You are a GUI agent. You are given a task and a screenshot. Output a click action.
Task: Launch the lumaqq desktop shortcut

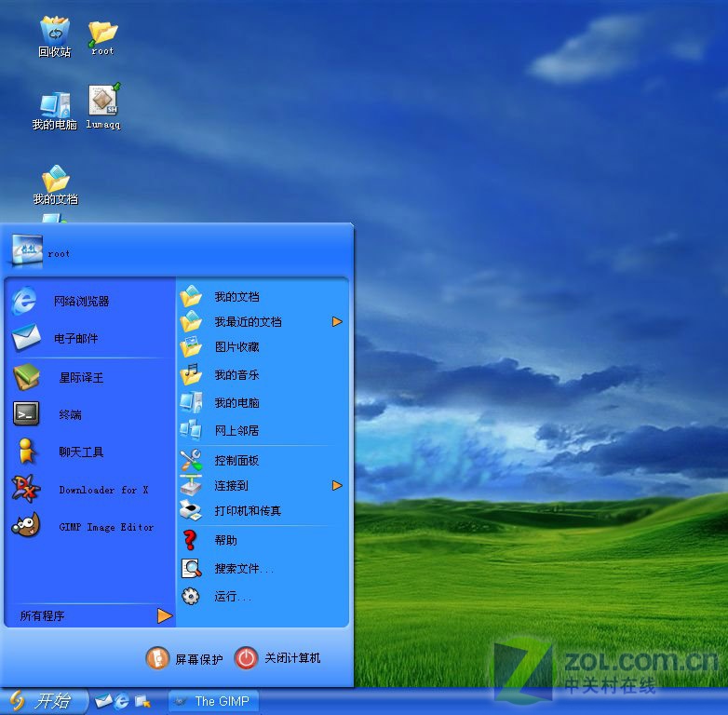coord(103,106)
